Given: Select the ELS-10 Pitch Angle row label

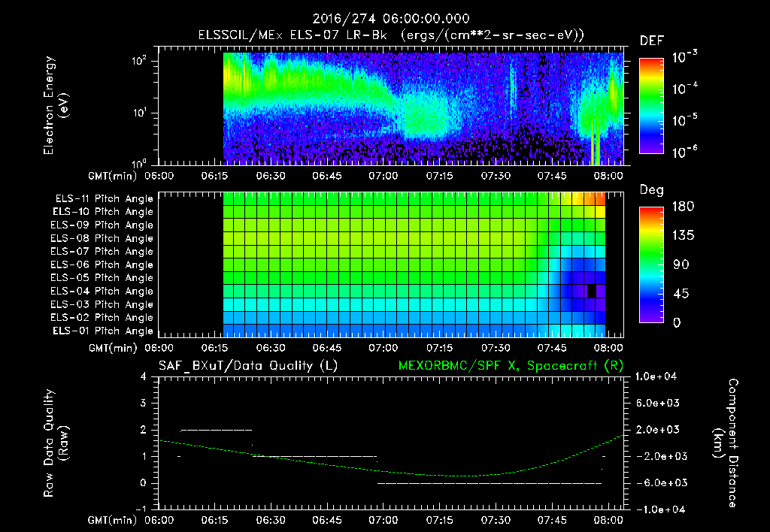Looking at the screenshot, I should (102, 212).
